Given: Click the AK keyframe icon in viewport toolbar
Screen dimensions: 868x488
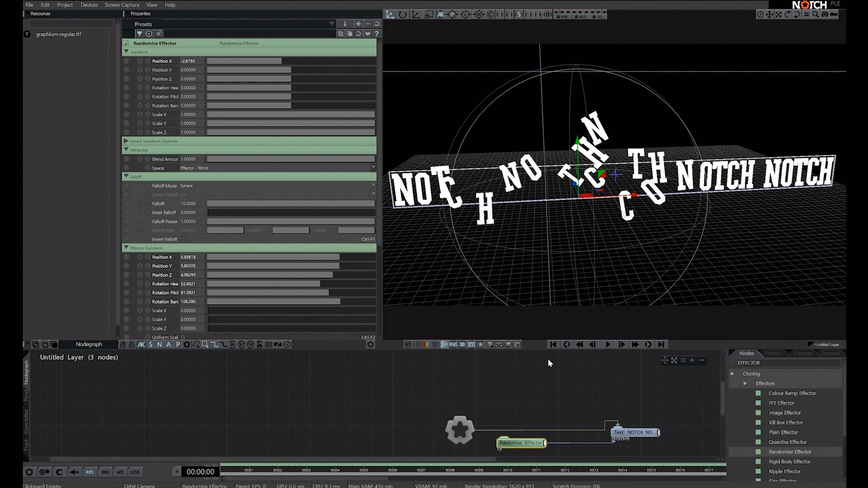Looking at the screenshot, I should tap(441, 14).
